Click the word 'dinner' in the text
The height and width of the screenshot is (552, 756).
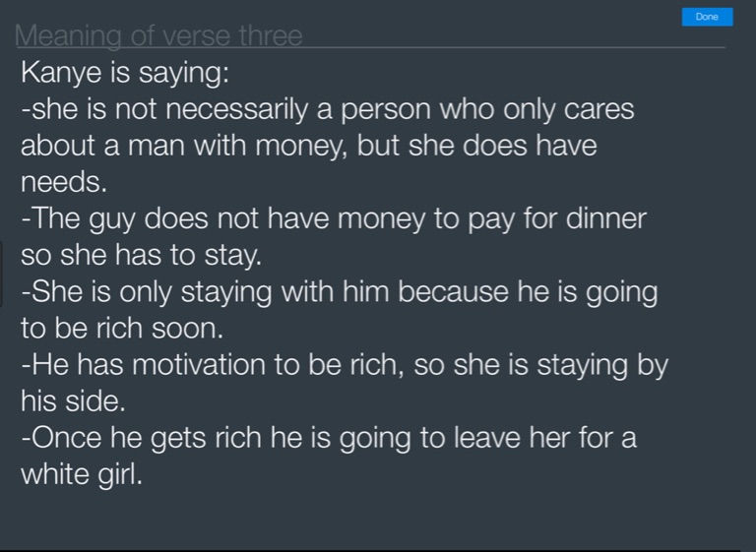click(x=605, y=218)
